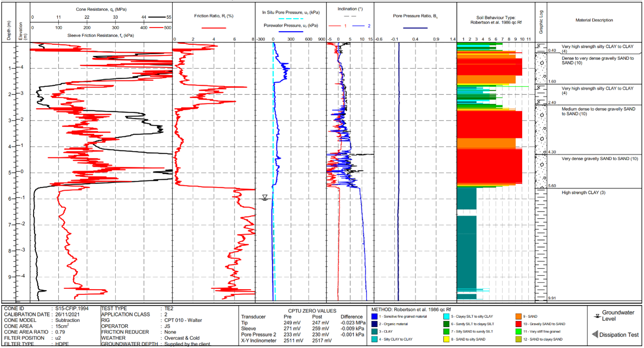
Task: Click the Material Description column header
Action: click(594, 20)
